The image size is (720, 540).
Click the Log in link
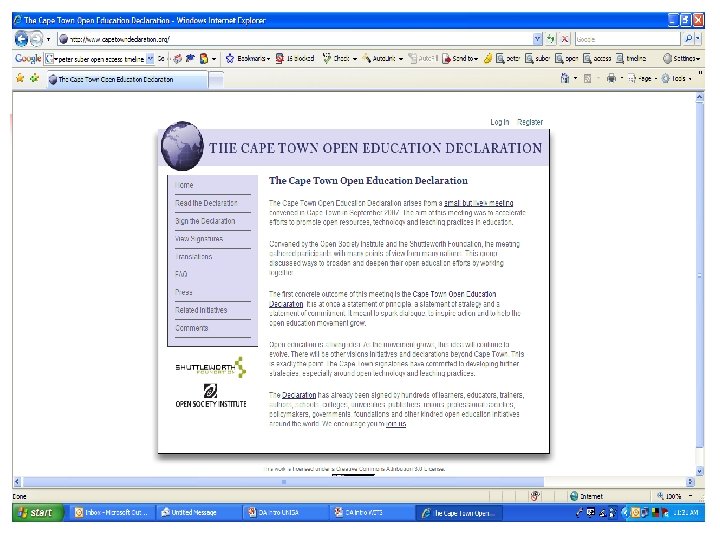pyautogui.click(x=500, y=122)
